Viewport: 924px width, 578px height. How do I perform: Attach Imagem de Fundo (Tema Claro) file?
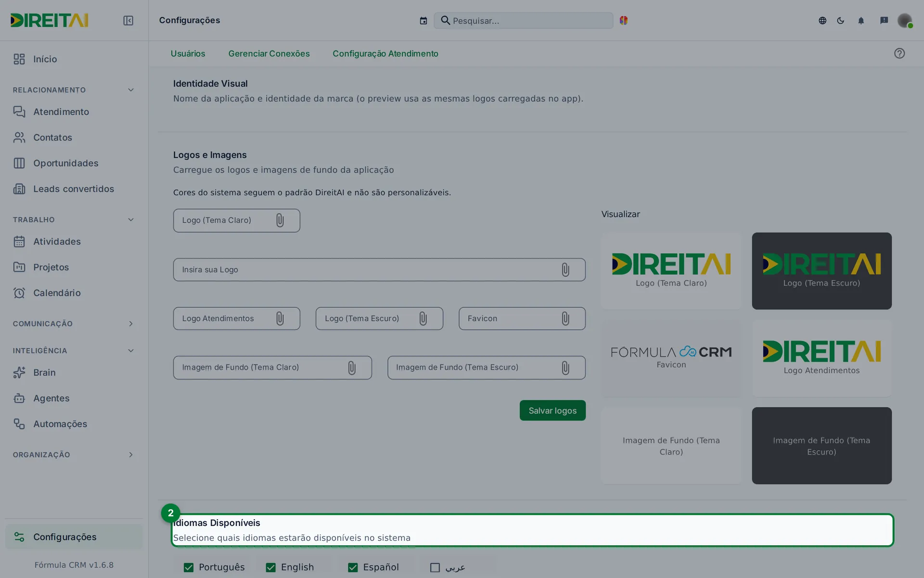click(352, 368)
